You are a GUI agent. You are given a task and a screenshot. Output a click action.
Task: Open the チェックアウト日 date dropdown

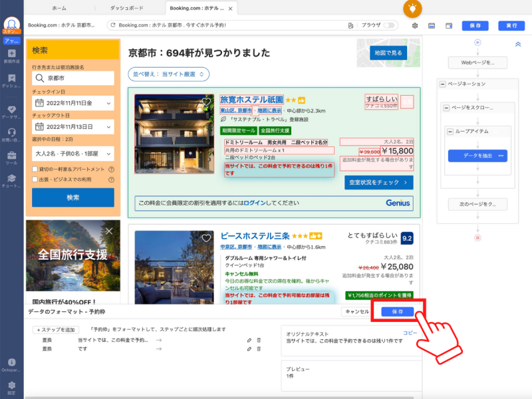73,127
